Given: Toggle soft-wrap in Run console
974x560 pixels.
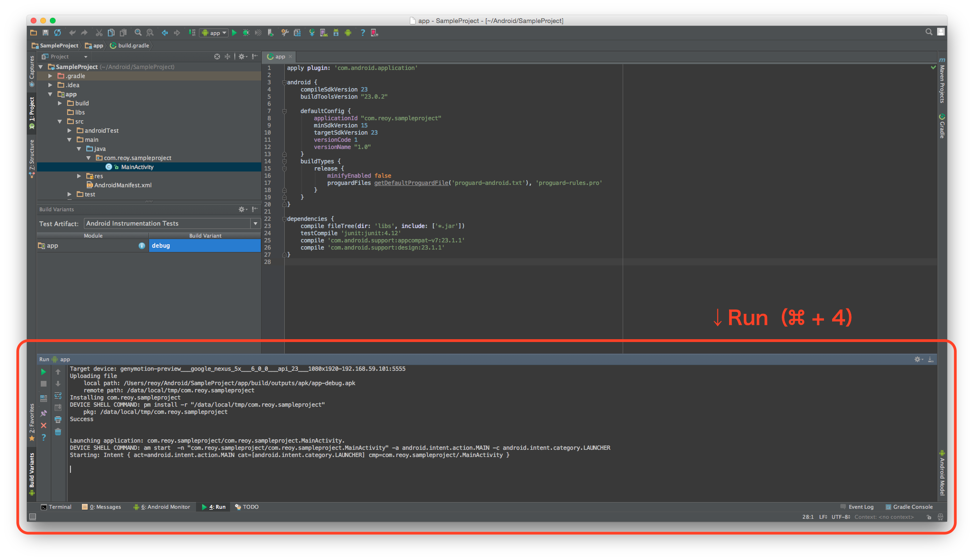Looking at the screenshot, I should pyautogui.click(x=58, y=396).
